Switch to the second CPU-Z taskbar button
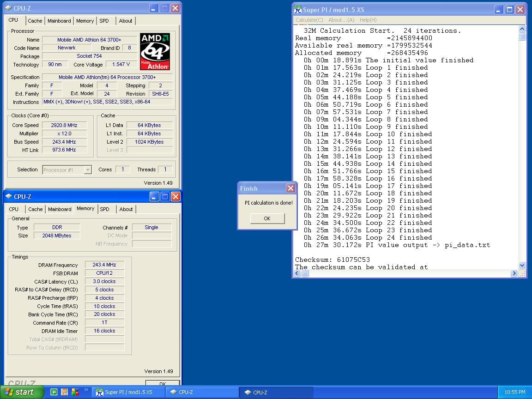532x399 pixels. click(276, 392)
